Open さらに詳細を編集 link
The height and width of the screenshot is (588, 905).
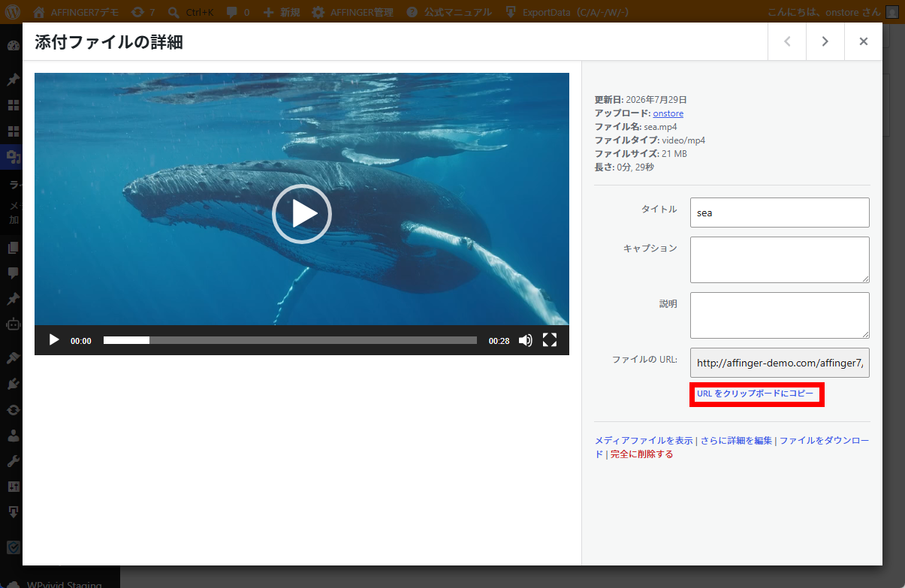click(x=736, y=441)
